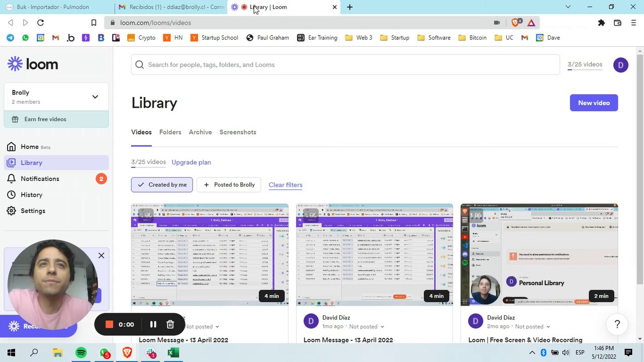Select the Videos tab
Screen dimensions: 644x362
coord(141,132)
